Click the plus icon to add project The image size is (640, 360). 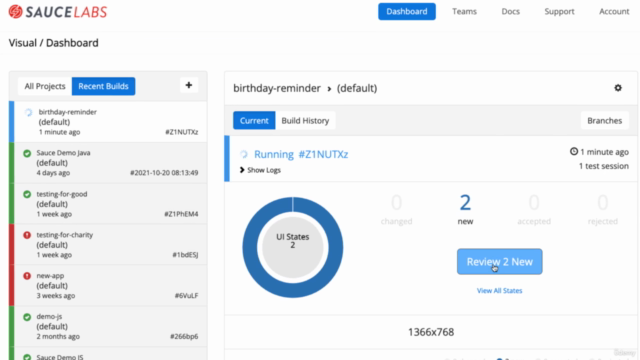[189, 85]
